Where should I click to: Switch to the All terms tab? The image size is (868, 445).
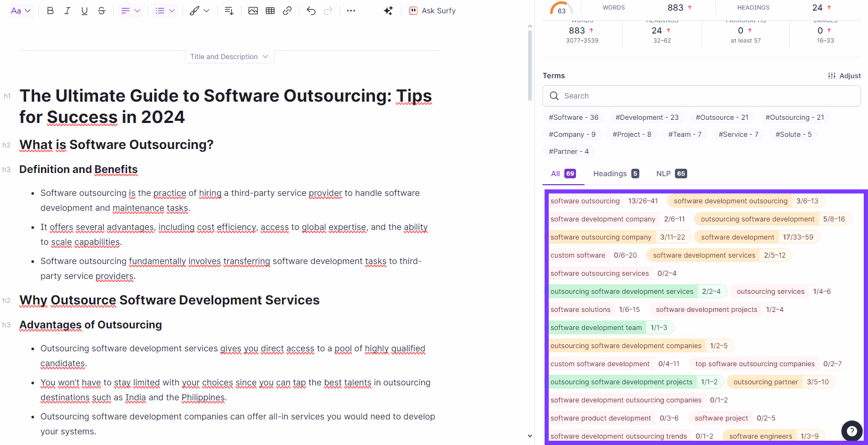point(563,174)
